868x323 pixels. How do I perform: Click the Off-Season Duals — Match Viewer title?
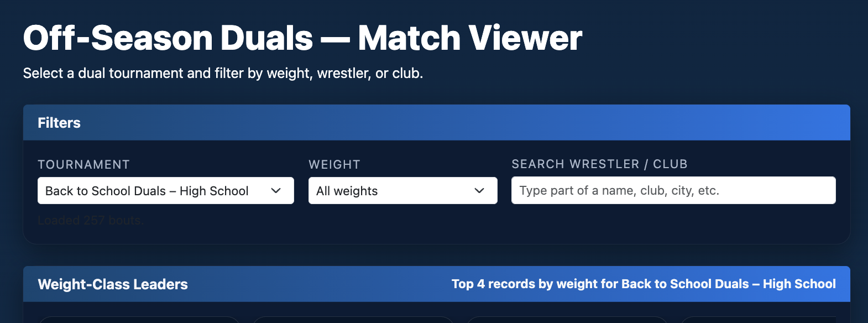tap(302, 37)
